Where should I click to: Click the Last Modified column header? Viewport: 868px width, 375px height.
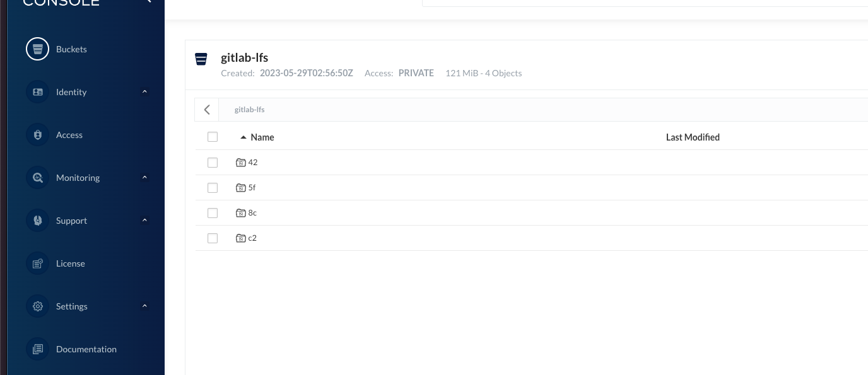pyautogui.click(x=693, y=137)
